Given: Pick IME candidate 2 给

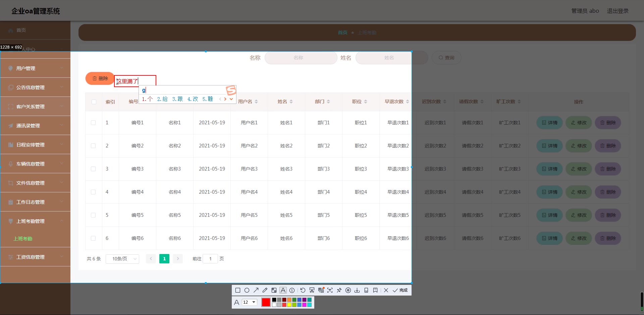Looking at the screenshot, I should coord(162,99).
